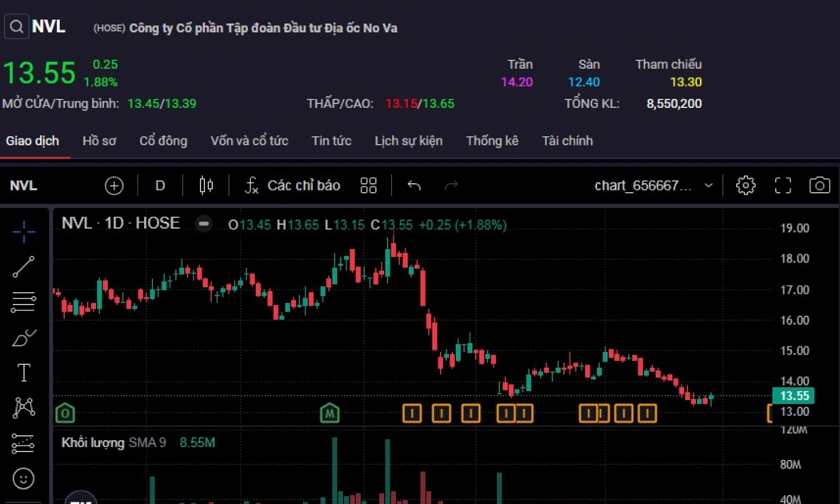Image resolution: width=840 pixels, height=504 pixels.
Task: Open the D timeframe interval dropdown
Action: pyautogui.click(x=160, y=186)
